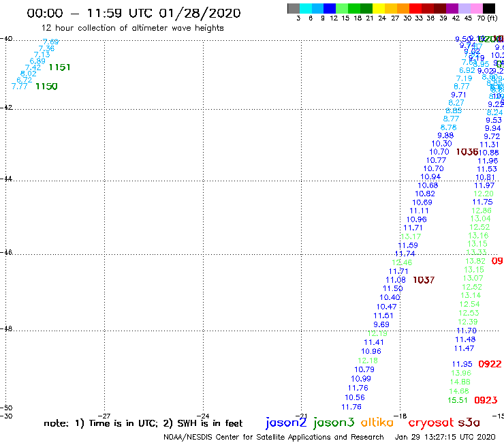The height and width of the screenshot is (443, 504).
Task: Click the wave height value 11.95
Action: (462, 364)
